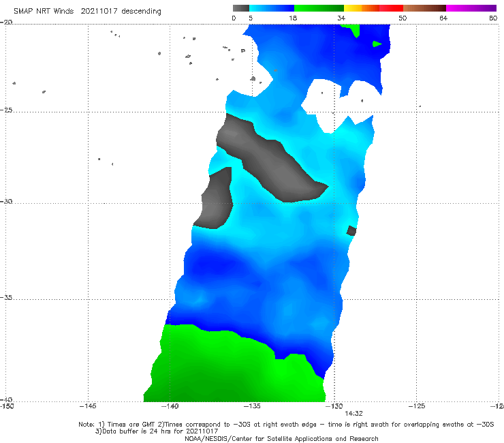Click the color bar label '34'
This screenshot has height=443, width=504.
[341, 18]
